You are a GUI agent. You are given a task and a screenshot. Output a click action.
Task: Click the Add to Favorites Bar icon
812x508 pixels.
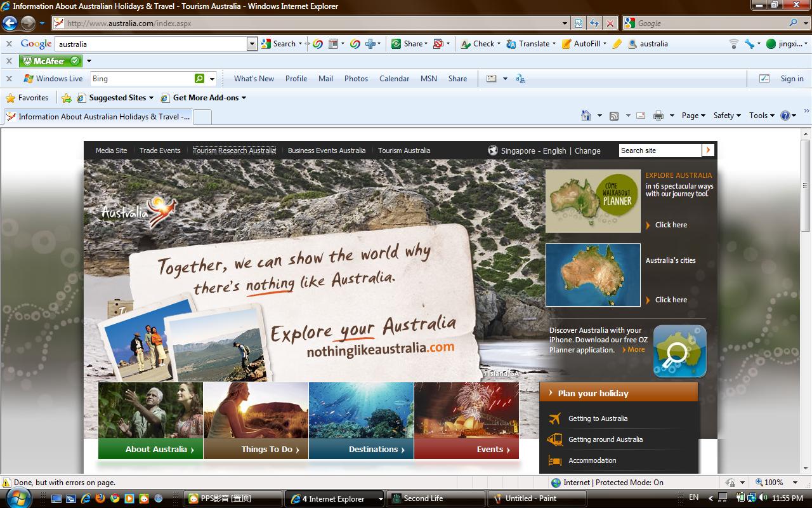[66, 98]
